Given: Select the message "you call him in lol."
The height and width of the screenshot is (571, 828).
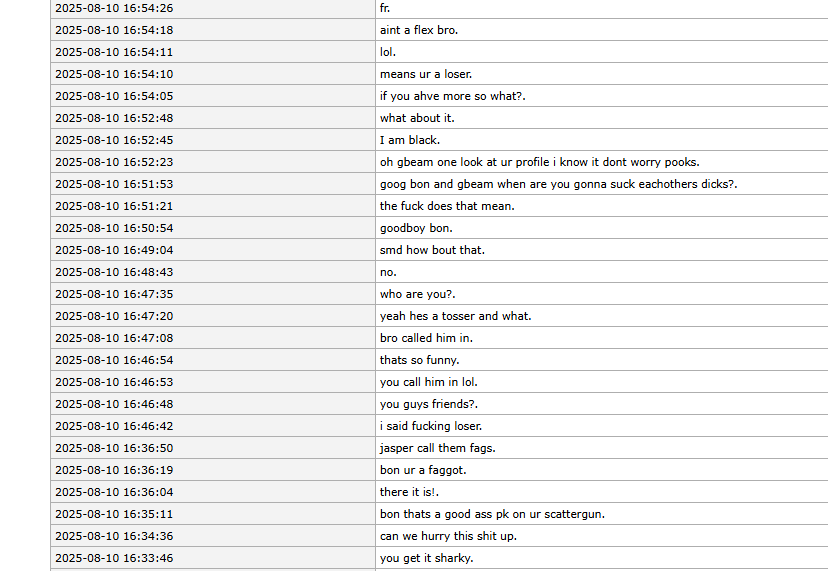Looking at the screenshot, I should tap(429, 382).
